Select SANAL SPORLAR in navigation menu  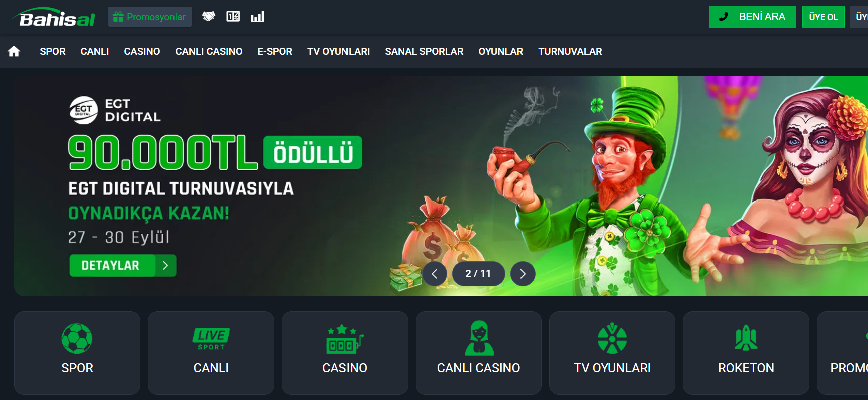[x=424, y=51]
